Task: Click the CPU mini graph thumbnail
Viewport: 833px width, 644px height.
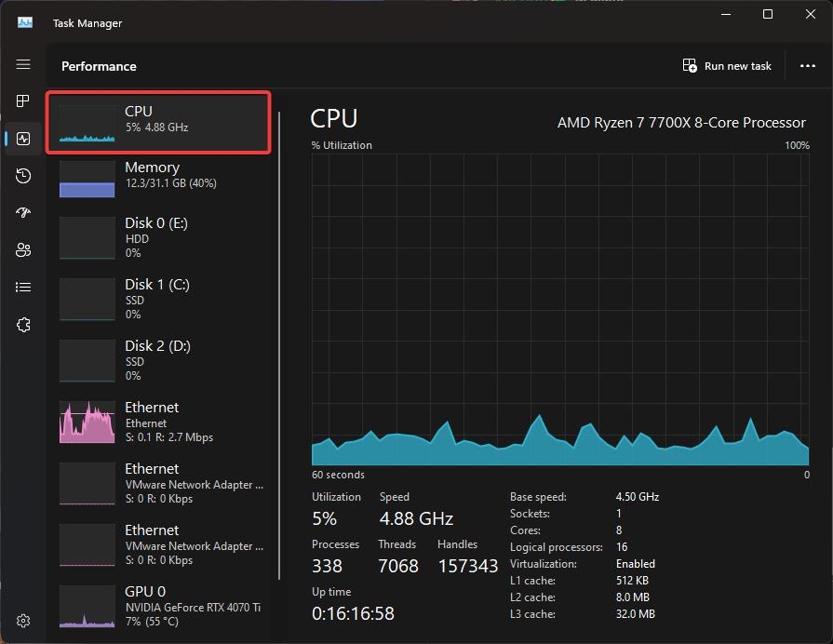Action: [87, 123]
